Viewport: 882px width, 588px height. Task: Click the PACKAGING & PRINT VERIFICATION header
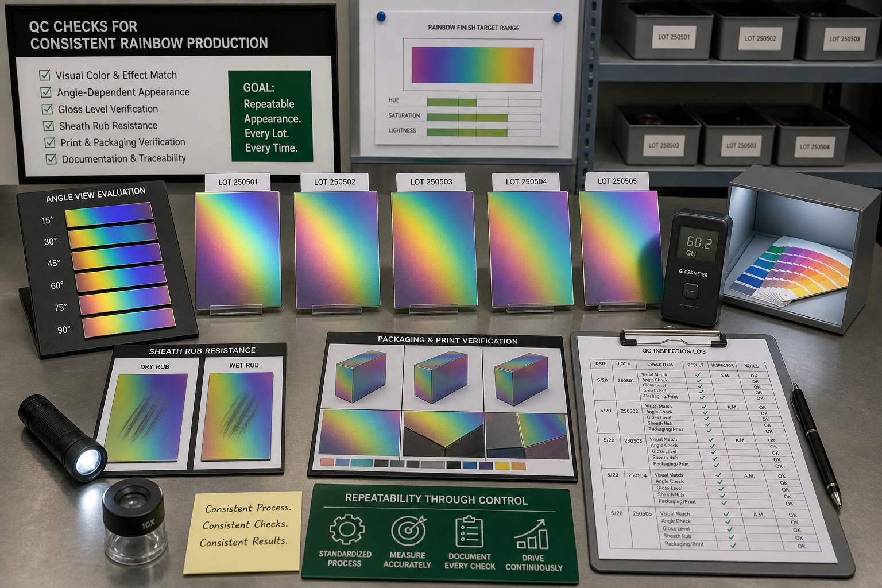click(x=448, y=340)
